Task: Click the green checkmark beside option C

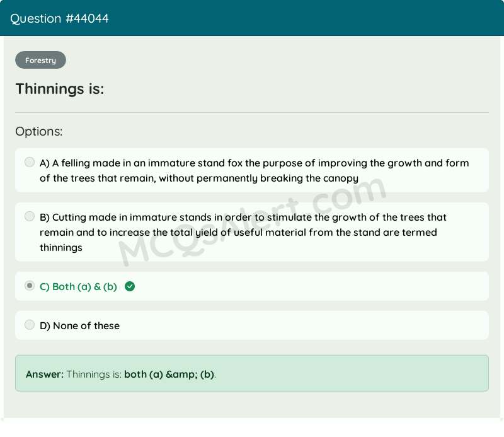Action: (130, 286)
